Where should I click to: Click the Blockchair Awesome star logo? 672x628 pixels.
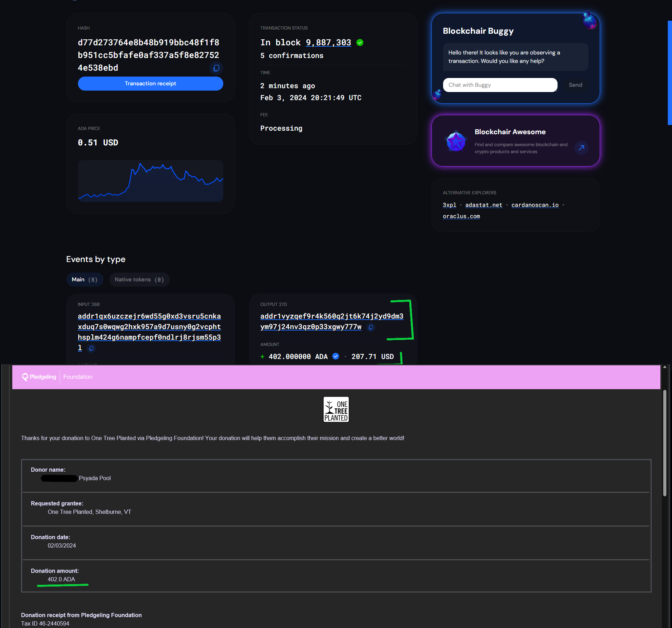pos(456,142)
